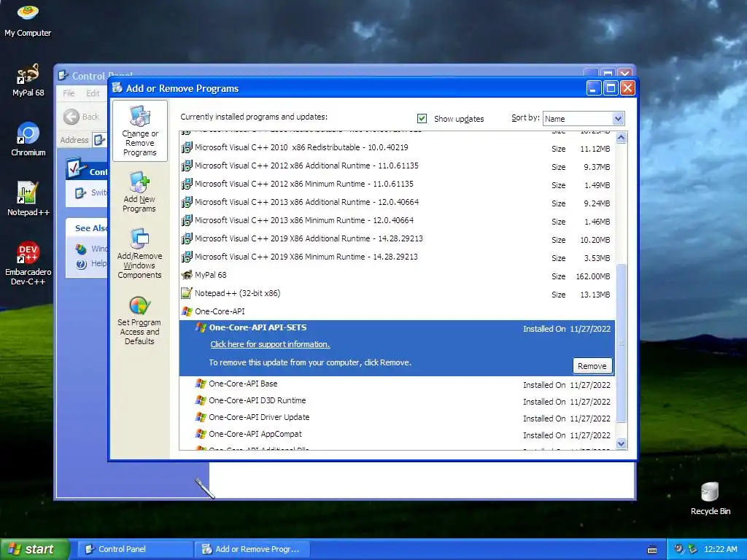Click Remove button for One-Core-API API-SETS
The height and width of the screenshot is (560, 747).
coord(592,366)
